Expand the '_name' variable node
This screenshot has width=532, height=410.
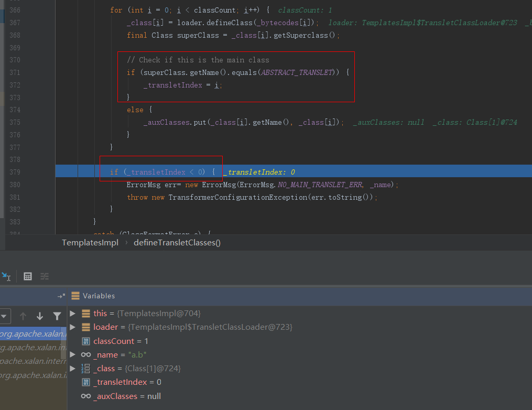tap(72, 355)
